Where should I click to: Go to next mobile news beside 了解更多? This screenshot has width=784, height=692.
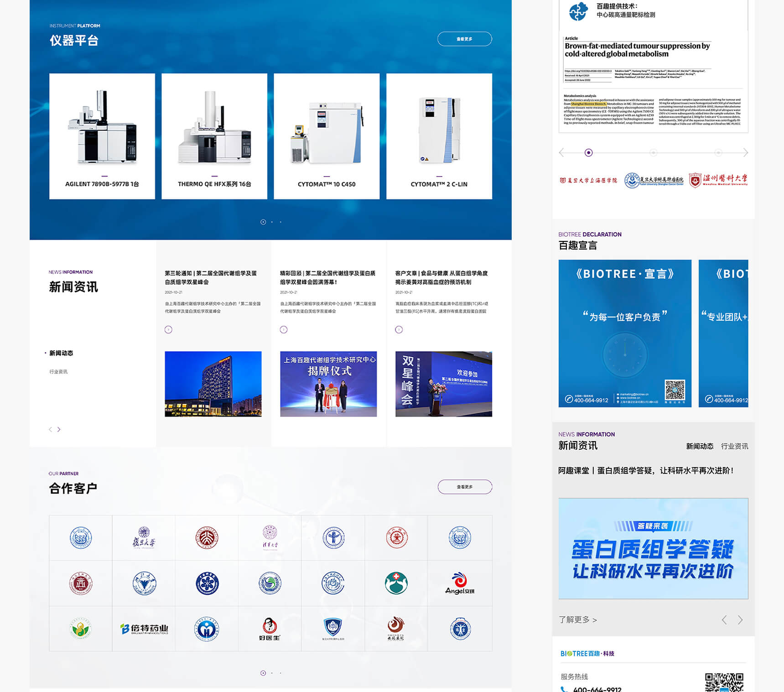coord(740,619)
